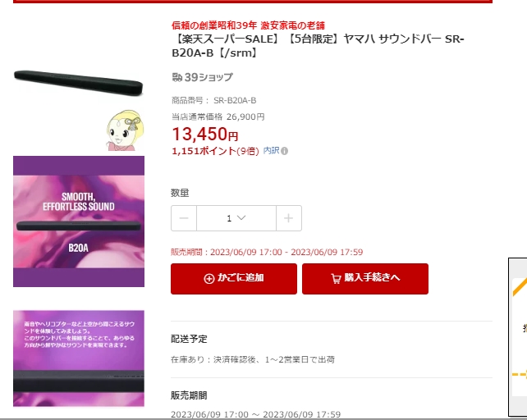Screen dimensions: 527x420
Task: Add item to cart with かごに追加
Action: pyautogui.click(x=234, y=279)
